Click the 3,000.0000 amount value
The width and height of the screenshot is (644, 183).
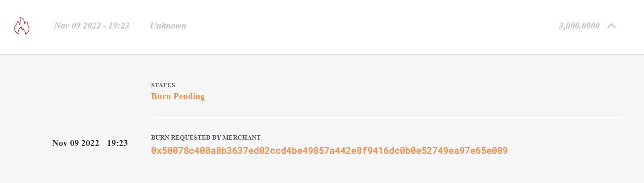(579, 26)
